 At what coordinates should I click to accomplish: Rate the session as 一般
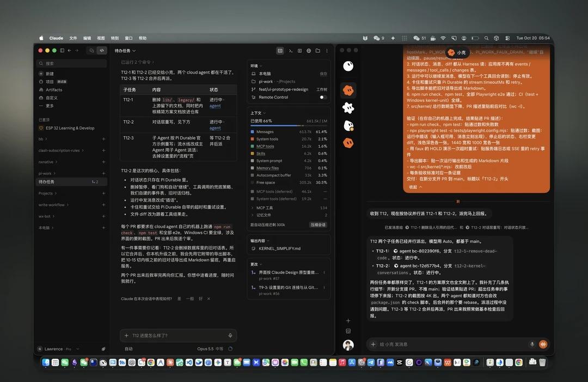point(190,299)
